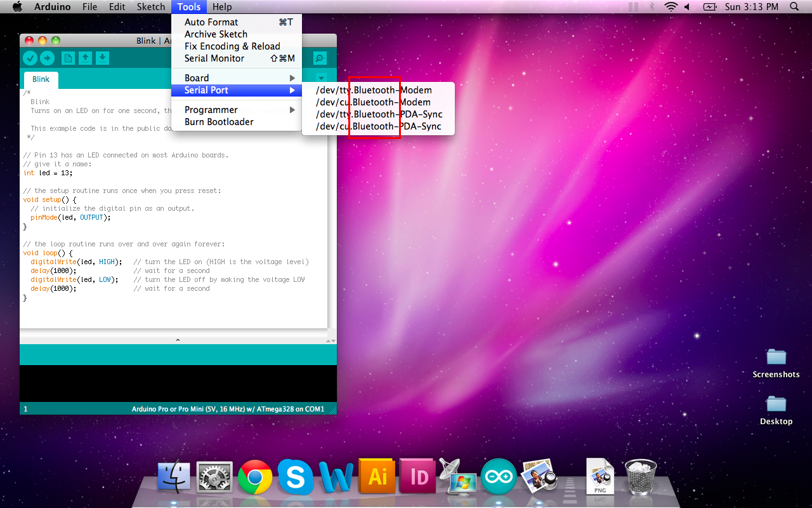Image resolution: width=812 pixels, height=508 pixels.
Task: Open the File menu
Action: [90, 7]
